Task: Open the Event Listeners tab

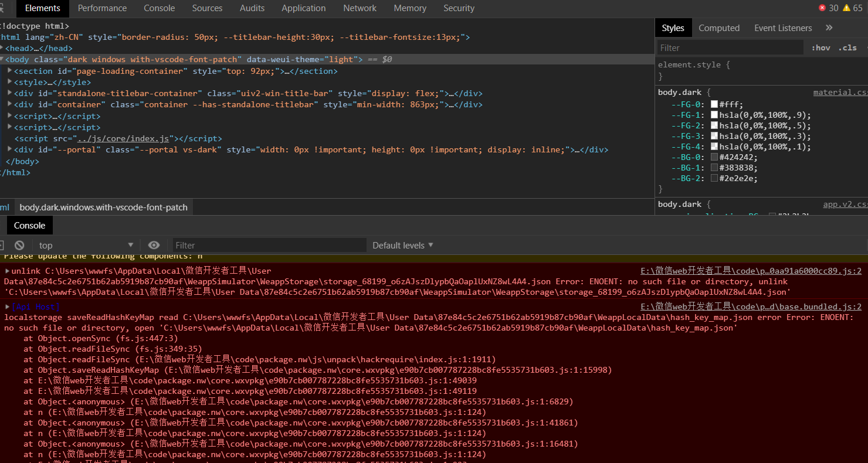Action: coord(783,28)
